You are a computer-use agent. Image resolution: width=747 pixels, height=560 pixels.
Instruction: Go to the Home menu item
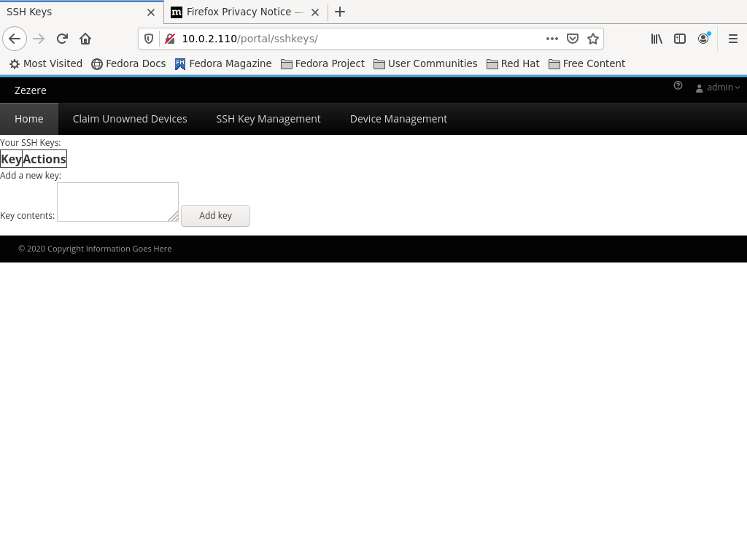pyautogui.click(x=29, y=119)
